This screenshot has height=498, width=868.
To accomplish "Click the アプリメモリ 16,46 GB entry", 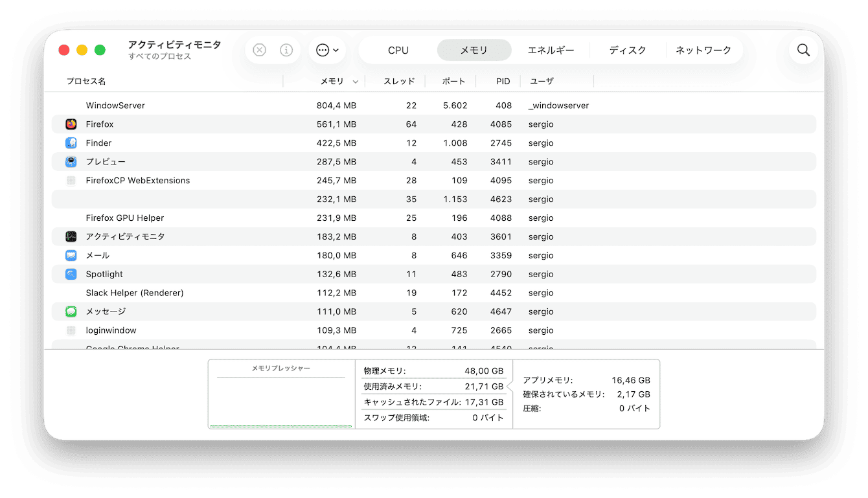I will pos(586,381).
